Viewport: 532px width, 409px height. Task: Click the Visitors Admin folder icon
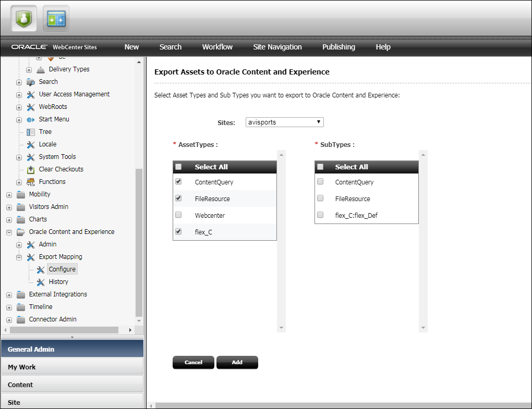pos(21,207)
